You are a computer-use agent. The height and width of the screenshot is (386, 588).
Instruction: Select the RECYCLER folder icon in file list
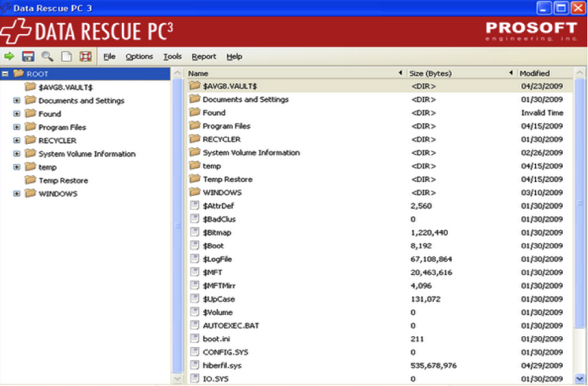194,139
